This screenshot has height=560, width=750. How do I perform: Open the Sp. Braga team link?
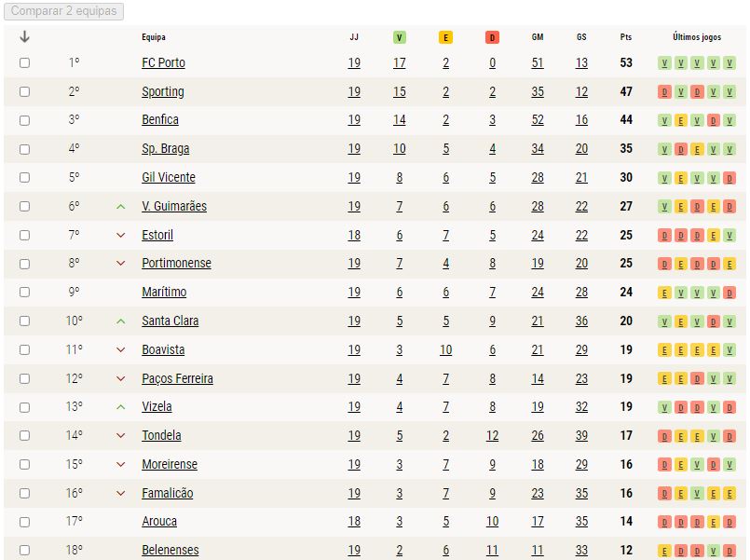coord(166,149)
